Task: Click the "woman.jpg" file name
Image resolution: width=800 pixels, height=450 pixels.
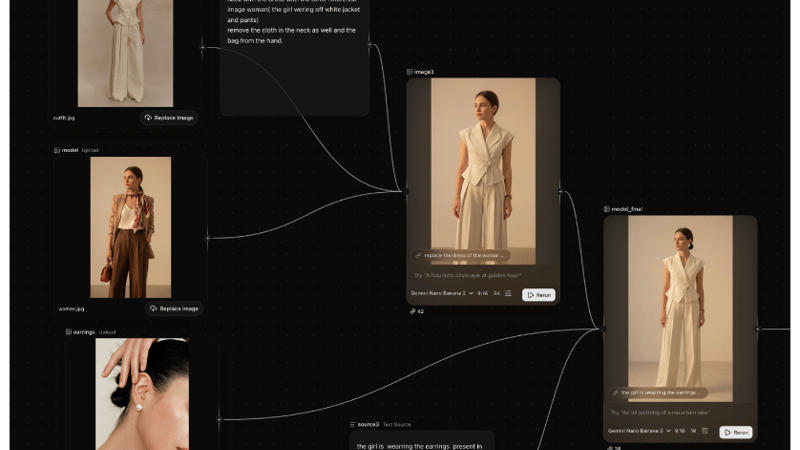Action: [71, 309]
